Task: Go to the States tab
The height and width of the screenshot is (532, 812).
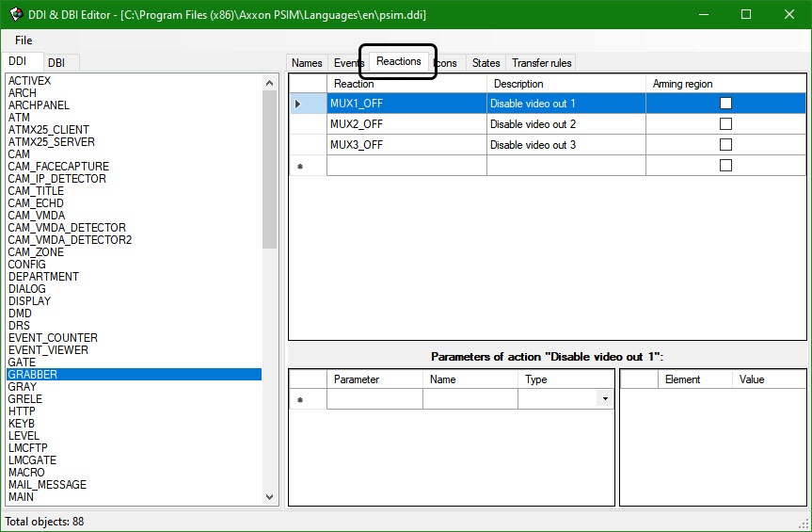Action: click(x=486, y=63)
